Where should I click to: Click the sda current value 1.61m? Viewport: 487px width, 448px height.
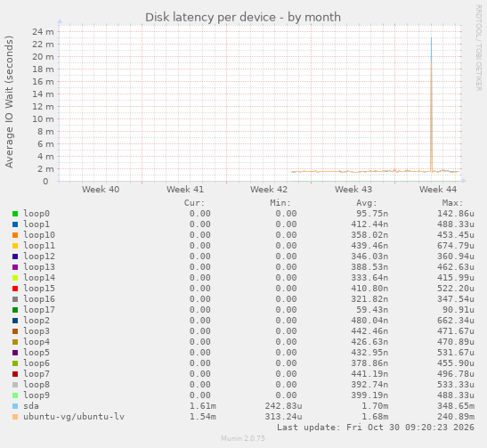(x=203, y=406)
